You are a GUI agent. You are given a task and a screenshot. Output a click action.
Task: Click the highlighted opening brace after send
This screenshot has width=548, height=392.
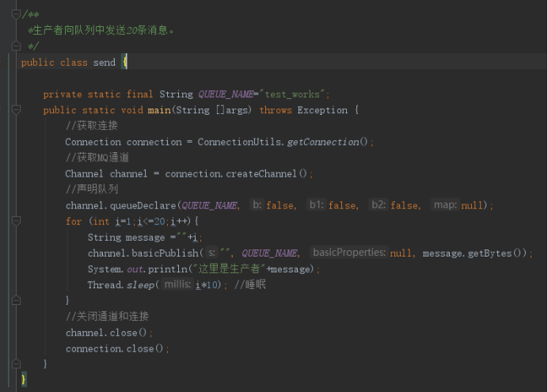point(124,62)
